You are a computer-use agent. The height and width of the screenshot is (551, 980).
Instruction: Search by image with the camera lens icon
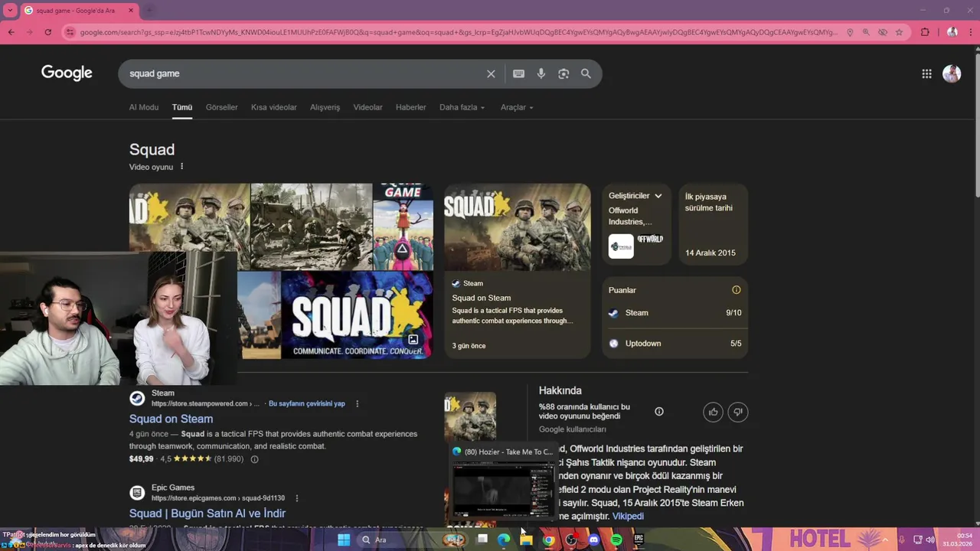point(563,73)
